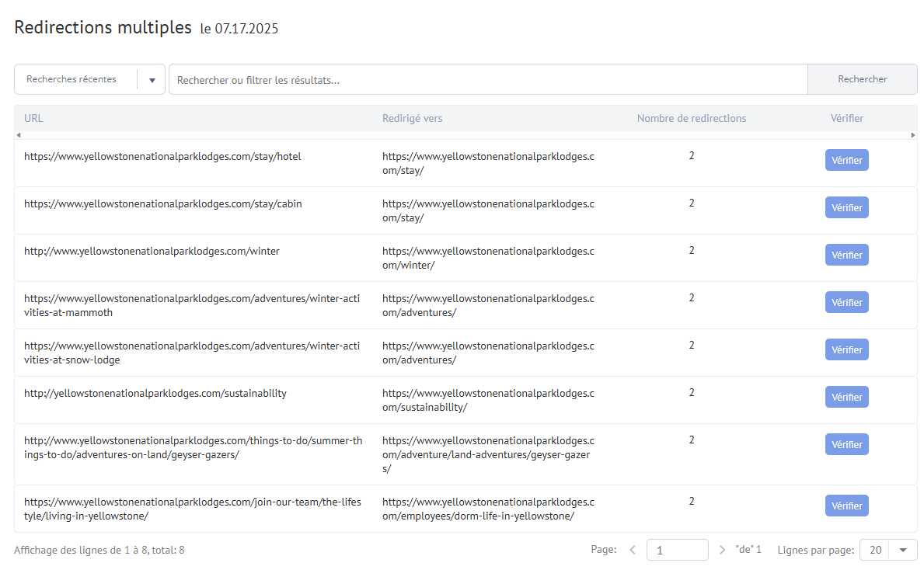The width and height of the screenshot is (924, 570).
Task: Select the winter-activities-at-mammoth source URL
Action: tap(192, 306)
